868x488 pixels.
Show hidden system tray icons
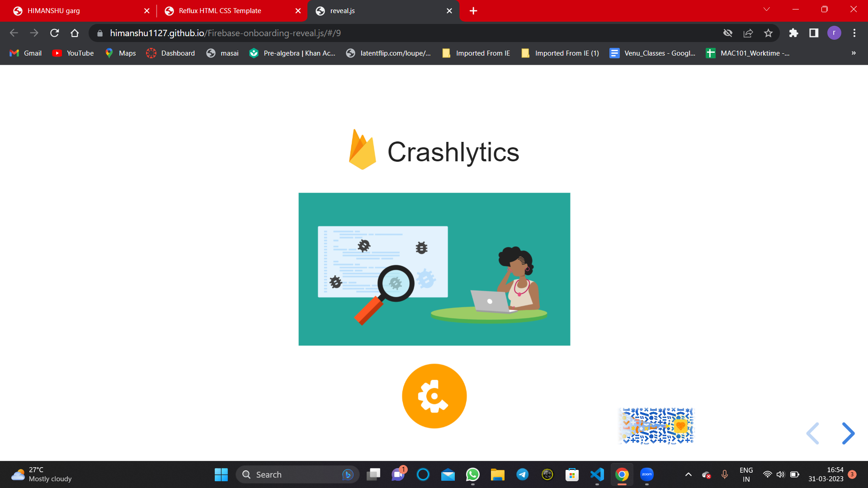point(688,474)
